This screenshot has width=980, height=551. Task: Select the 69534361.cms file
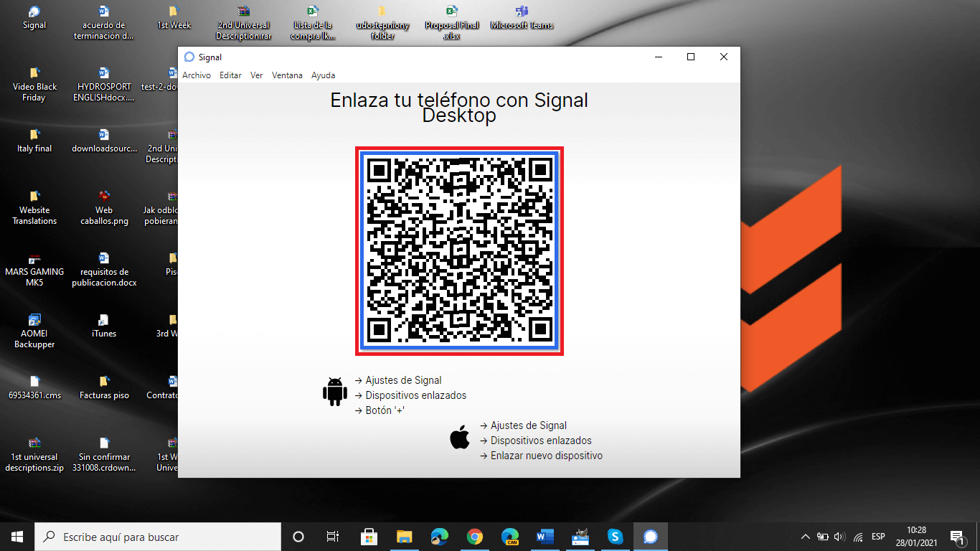tap(34, 387)
